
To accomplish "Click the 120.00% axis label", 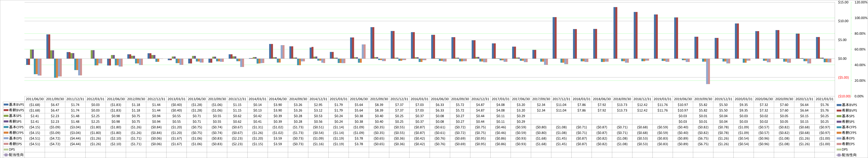I will click(861, 2).
